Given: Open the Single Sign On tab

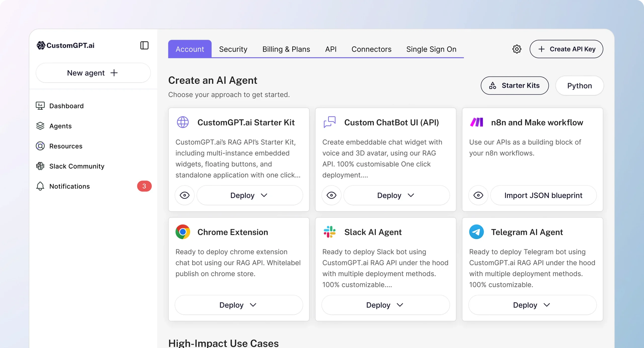Looking at the screenshot, I should click(431, 49).
